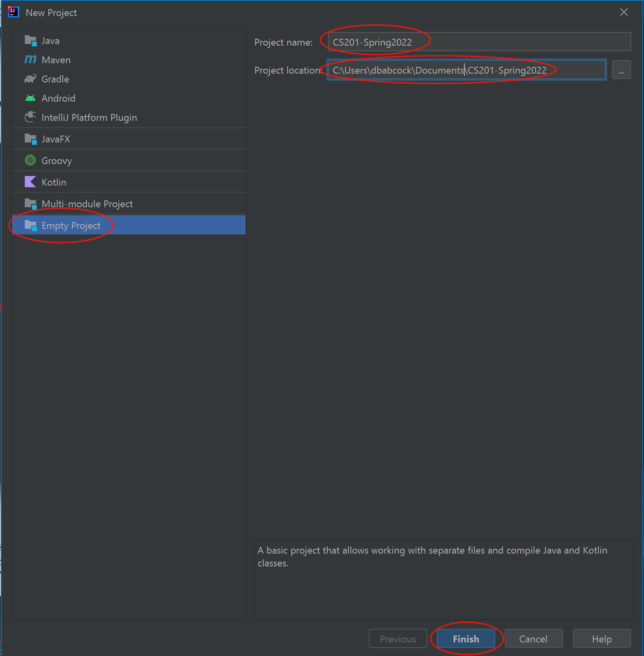Click inside the Project location field
644x656 pixels.
coord(466,70)
